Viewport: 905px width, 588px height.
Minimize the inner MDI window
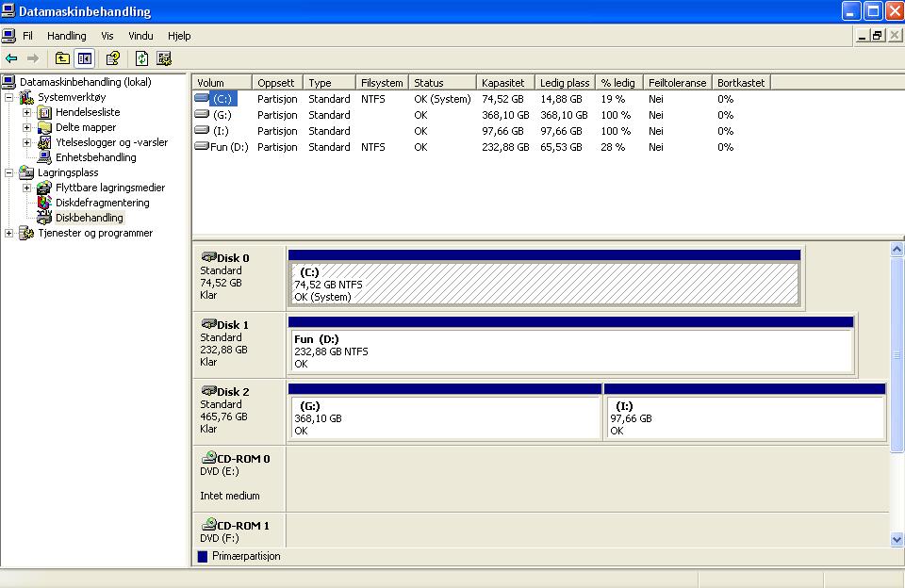pos(863,36)
